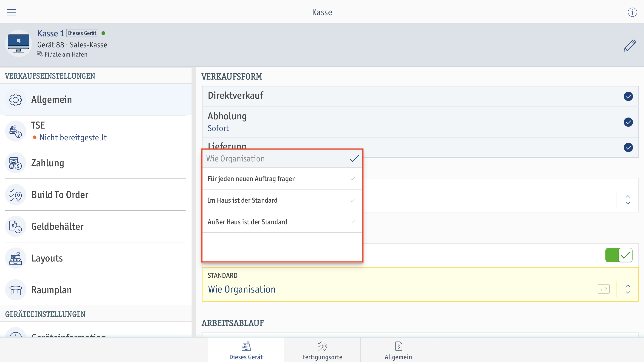Click the Kasse 1 title
Image resolution: width=644 pixels, height=362 pixels.
[51, 33]
